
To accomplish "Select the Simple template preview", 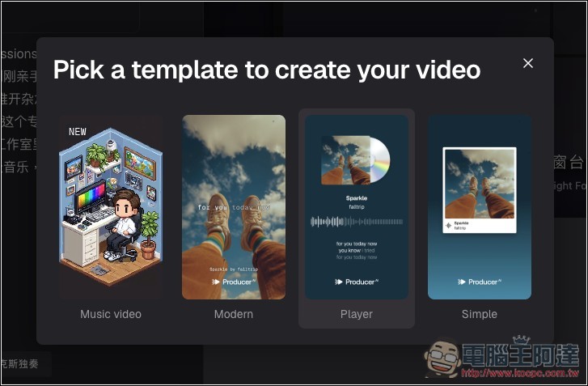I will [480, 207].
